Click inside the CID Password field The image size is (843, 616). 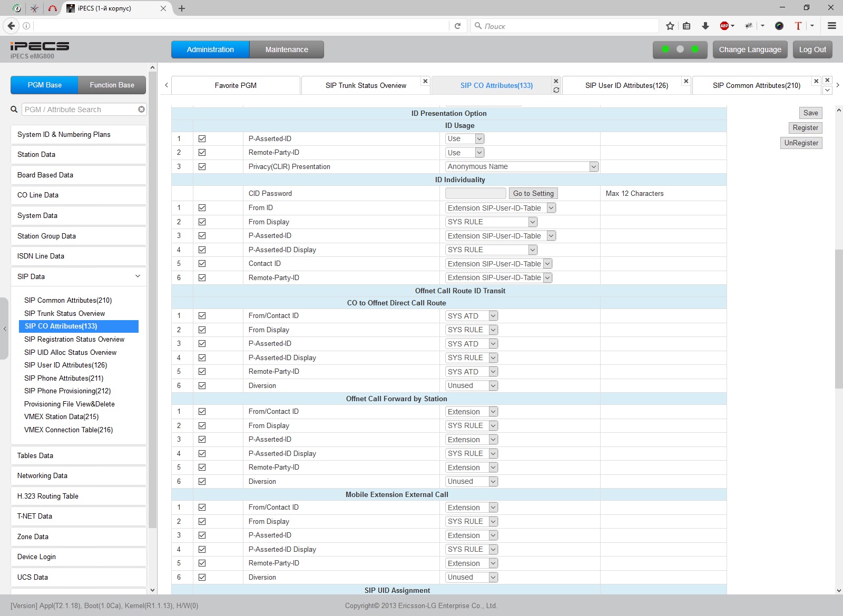tap(475, 194)
